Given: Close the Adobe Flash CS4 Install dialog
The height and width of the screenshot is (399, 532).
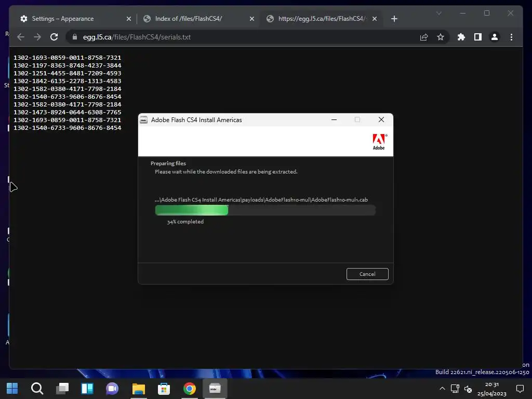Looking at the screenshot, I should pos(381,120).
